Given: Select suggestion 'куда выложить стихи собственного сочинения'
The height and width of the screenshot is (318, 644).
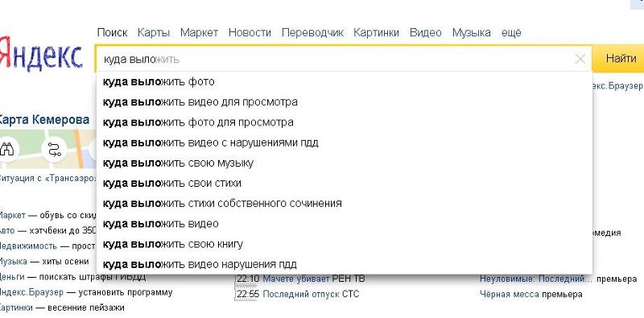Looking at the screenshot, I should (345, 204).
